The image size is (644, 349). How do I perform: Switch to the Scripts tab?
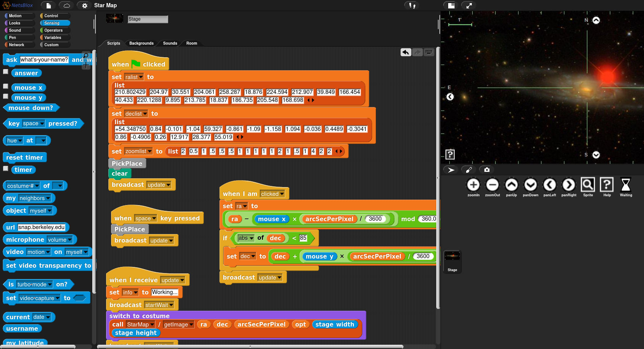[113, 43]
